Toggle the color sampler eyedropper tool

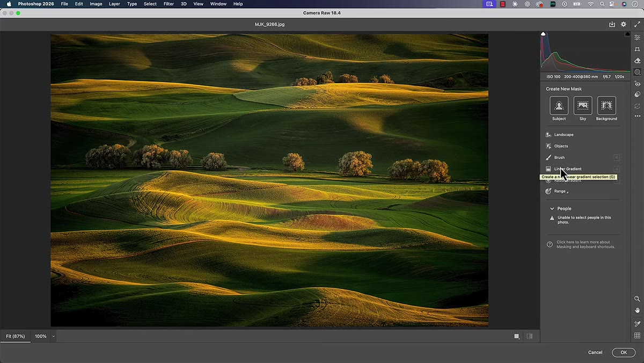tap(637, 324)
